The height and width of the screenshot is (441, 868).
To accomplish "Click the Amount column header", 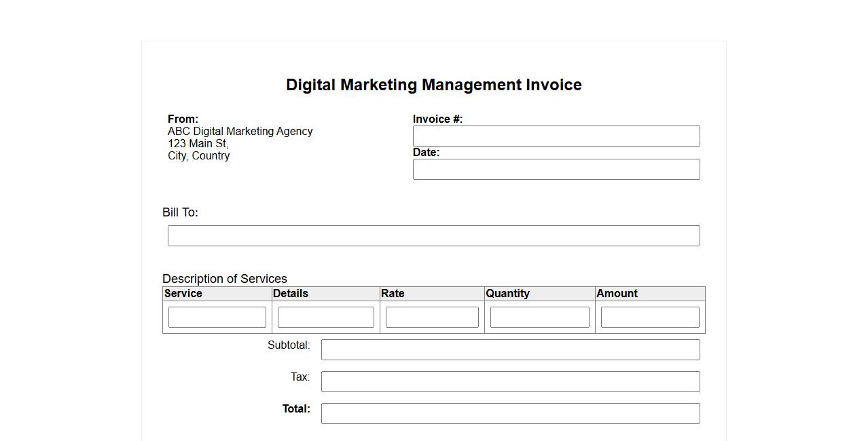I will tap(617, 294).
